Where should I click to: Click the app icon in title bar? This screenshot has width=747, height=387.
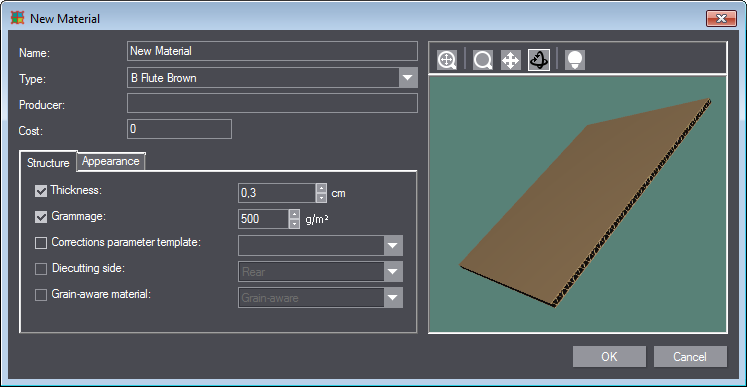click(x=17, y=19)
